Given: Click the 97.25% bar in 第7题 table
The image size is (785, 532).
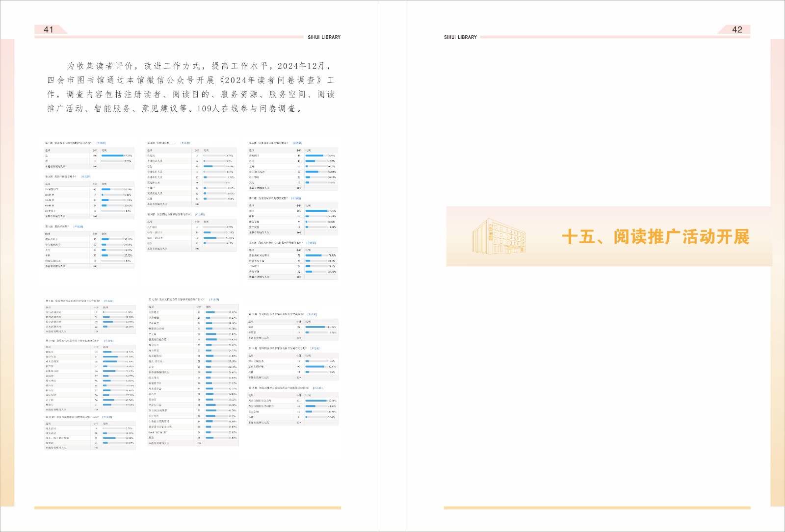Looking at the screenshot, I should [316, 211].
